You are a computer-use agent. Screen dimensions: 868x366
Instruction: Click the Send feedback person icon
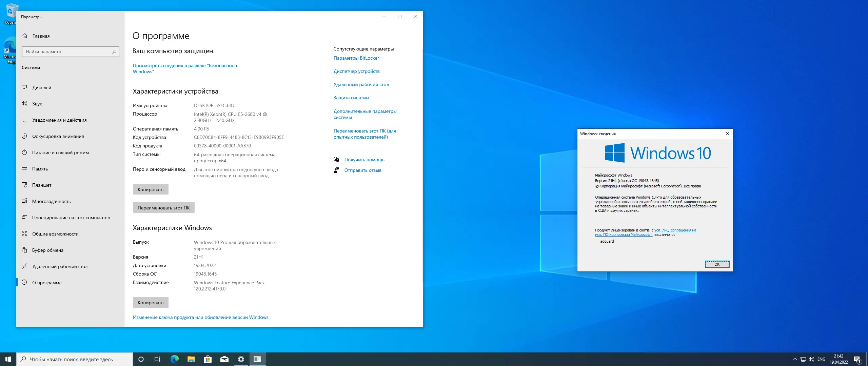(x=336, y=170)
